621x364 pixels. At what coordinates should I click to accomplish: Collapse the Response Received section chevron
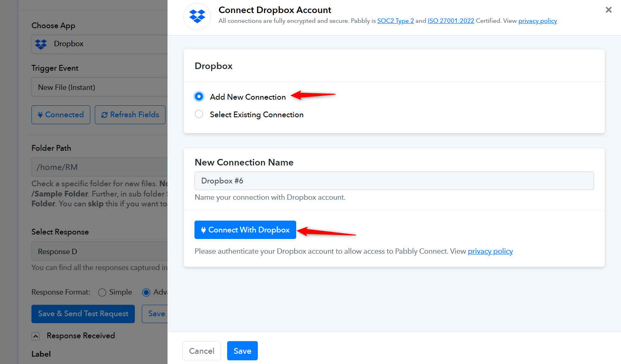point(36,336)
